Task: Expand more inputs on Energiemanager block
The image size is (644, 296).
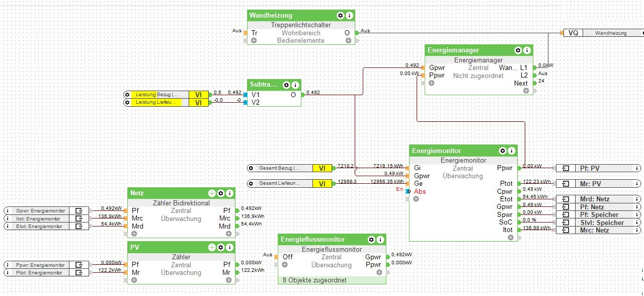Action: [431, 83]
